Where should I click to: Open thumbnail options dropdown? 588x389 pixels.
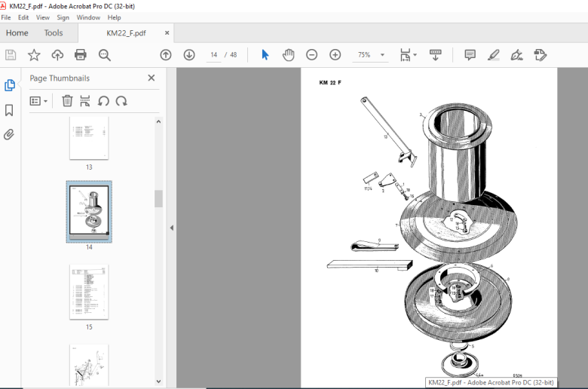(38, 101)
